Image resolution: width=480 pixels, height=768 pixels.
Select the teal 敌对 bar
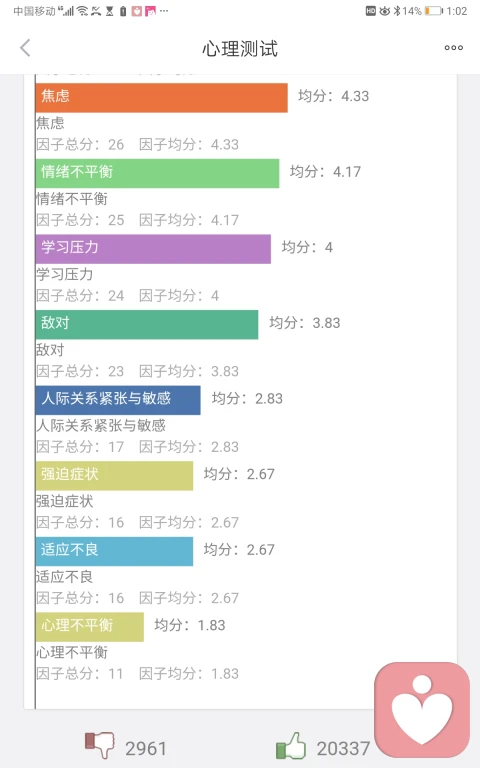[147, 324]
